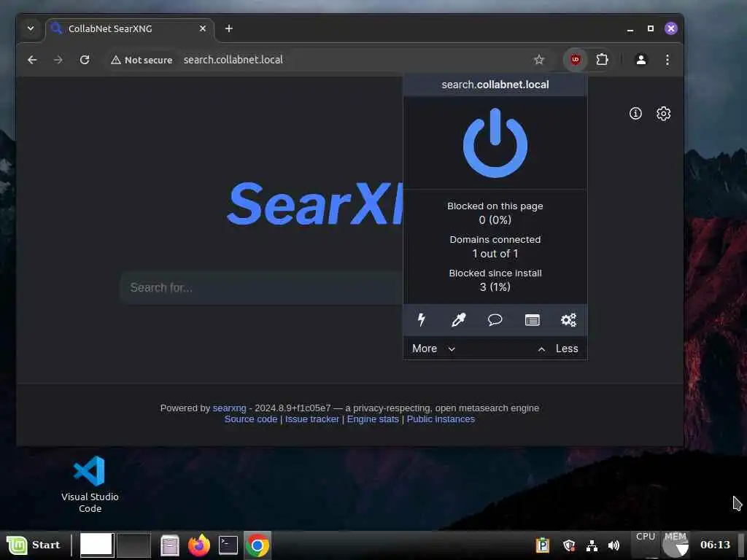747x560 pixels.
Task: Click uBlock Origin extension icon in toolbar
Action: (x=576, y=60)
